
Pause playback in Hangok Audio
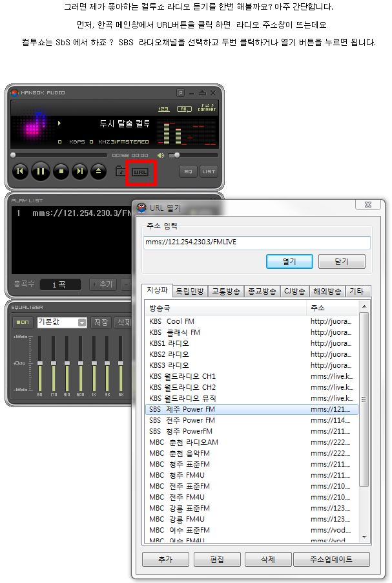coord(41,171)
